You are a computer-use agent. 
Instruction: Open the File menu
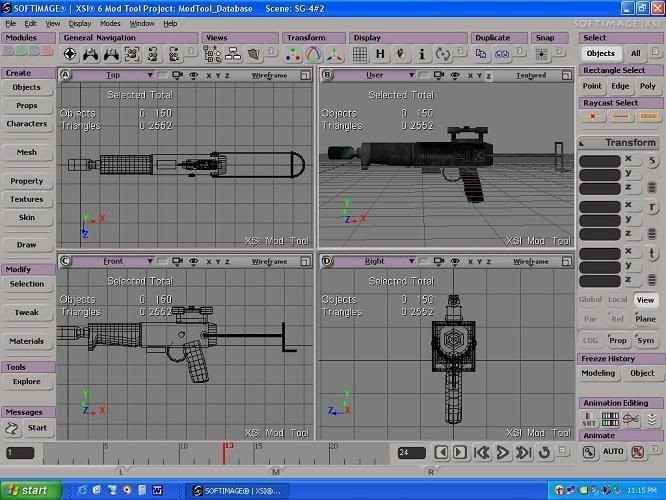(11, 23)
